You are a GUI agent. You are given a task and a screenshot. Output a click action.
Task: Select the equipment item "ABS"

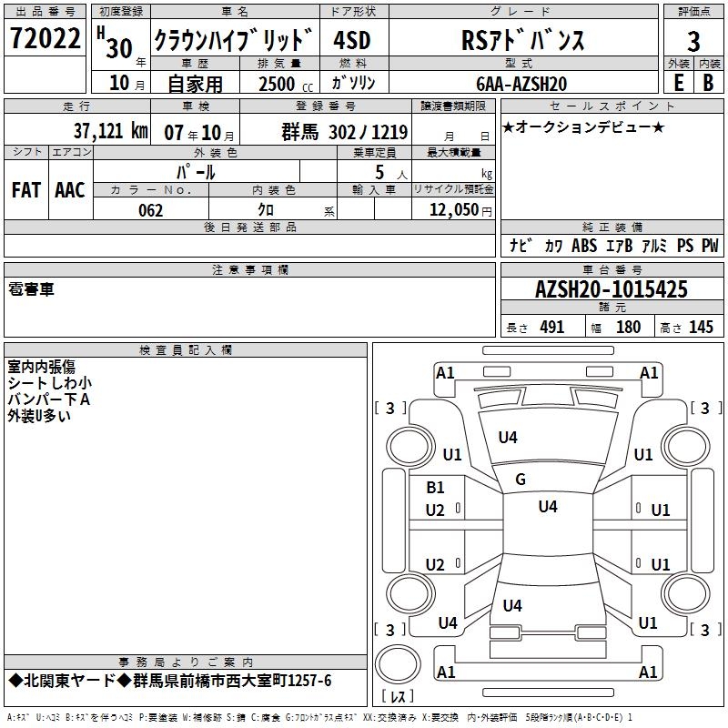584,246
